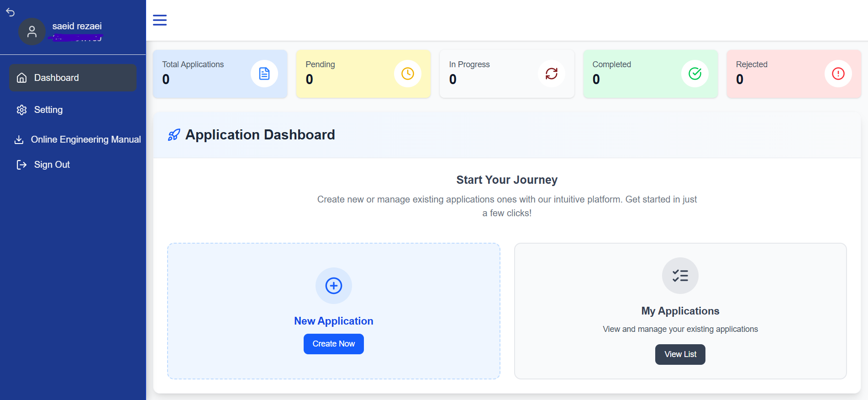Toggle the hamburger sidebar menu
Image resolution: width=868 pixels, height=400 pixels.
tap(160, 20)
